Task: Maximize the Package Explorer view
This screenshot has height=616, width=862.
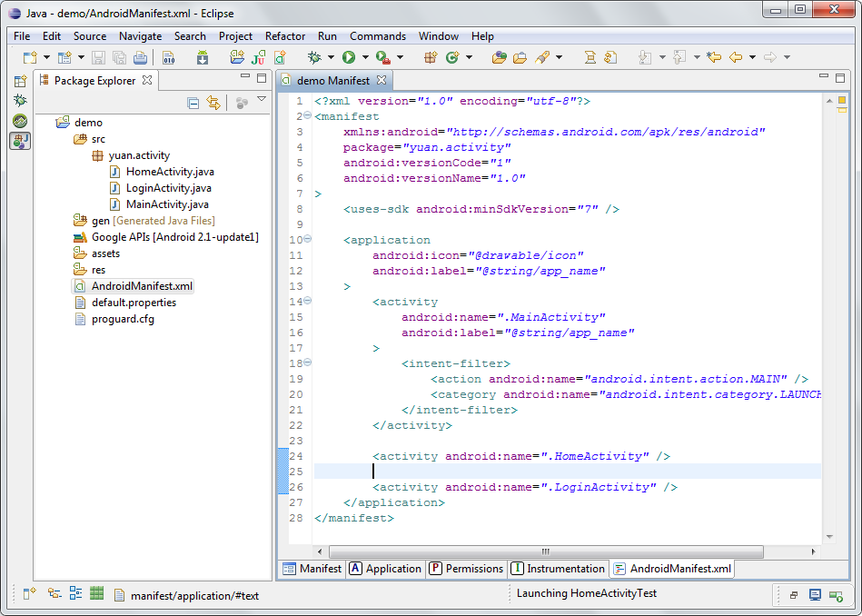Action: (262, 78)
